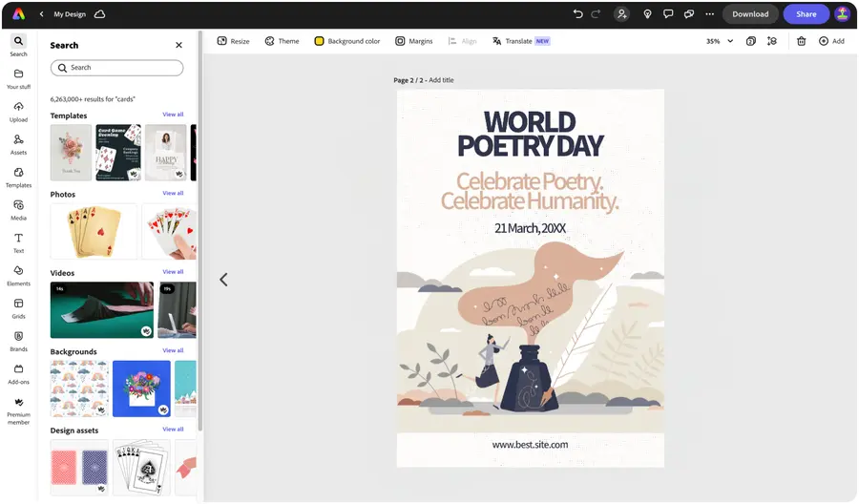Open the chat bubbles icon beside comments
This screenshot has width=859, height=504.
689,14
